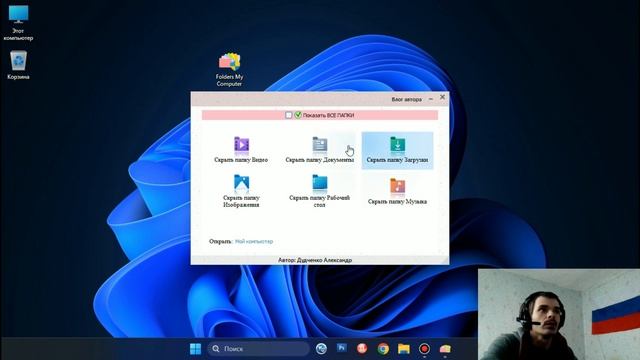This screenshot has height=360, width=640.
Task: Click the Показать ВСЕ ПАПКИ label
Action: (x=328, y=116)
